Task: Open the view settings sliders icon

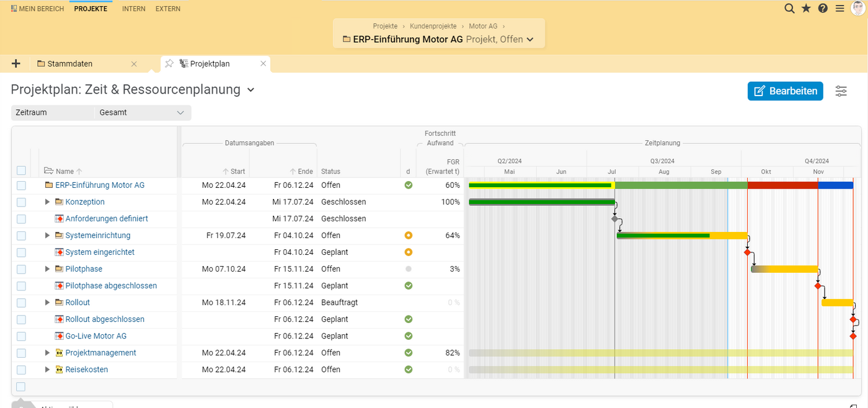Action: coord(841,91)
